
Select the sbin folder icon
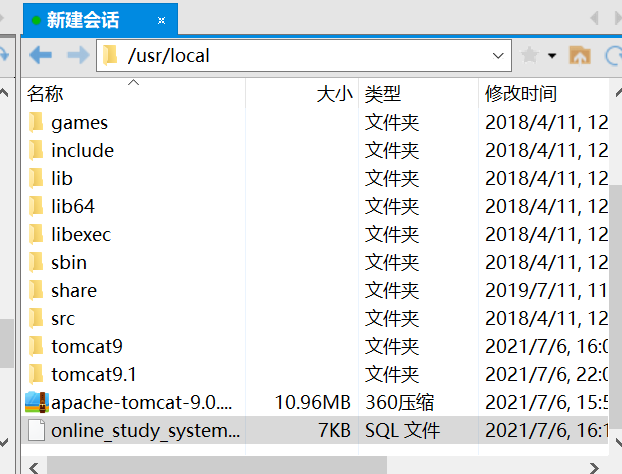pos(36,262)
